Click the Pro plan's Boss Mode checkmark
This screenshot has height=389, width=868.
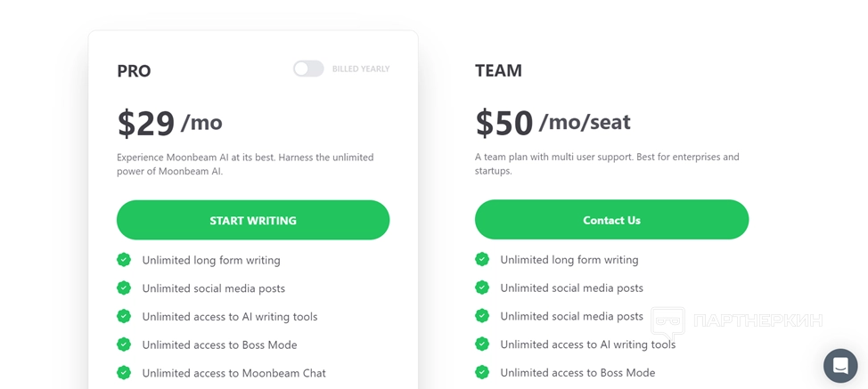point(124,344)
